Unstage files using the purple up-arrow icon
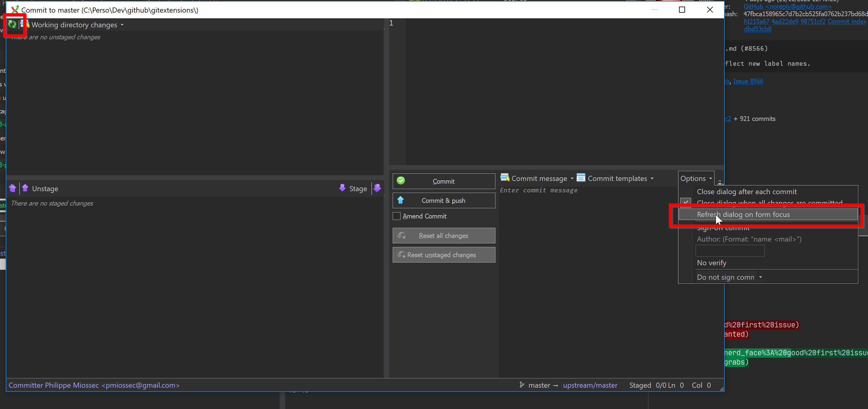 25,188
